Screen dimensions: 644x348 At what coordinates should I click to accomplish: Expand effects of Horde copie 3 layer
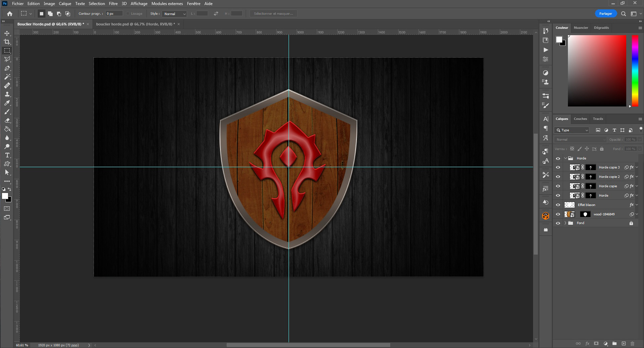click(637, 167)
